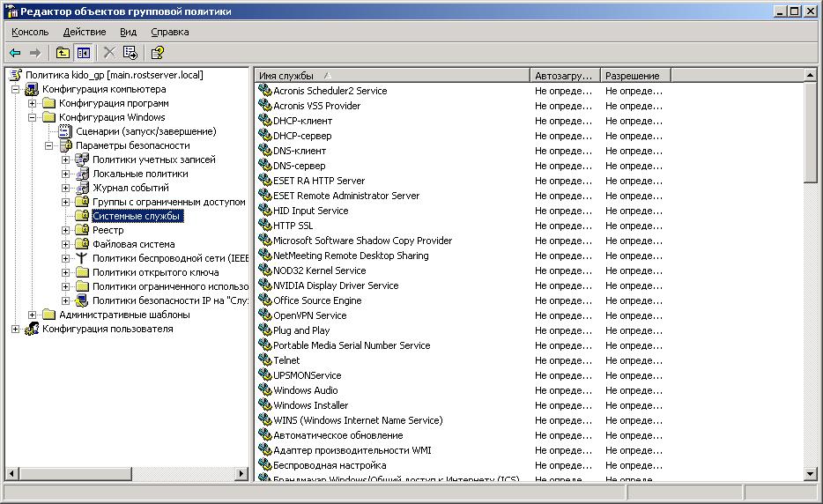Open the Вид menu

click(x=128, y=32)
